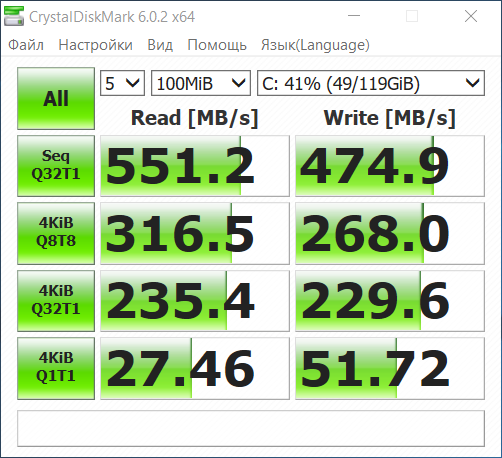502x458 pixels.
Task: Click the CrystalDiskMark app icon in title bar
Action: 14,16
